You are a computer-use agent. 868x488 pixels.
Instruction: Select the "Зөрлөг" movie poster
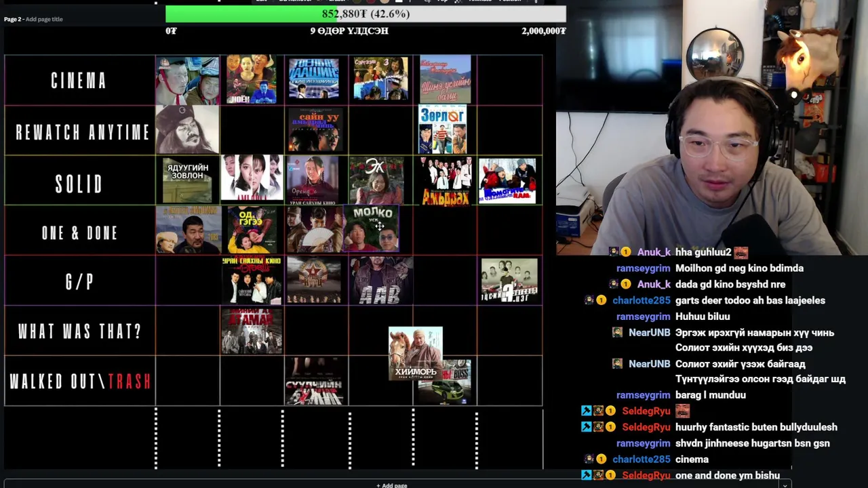point(443,129)
